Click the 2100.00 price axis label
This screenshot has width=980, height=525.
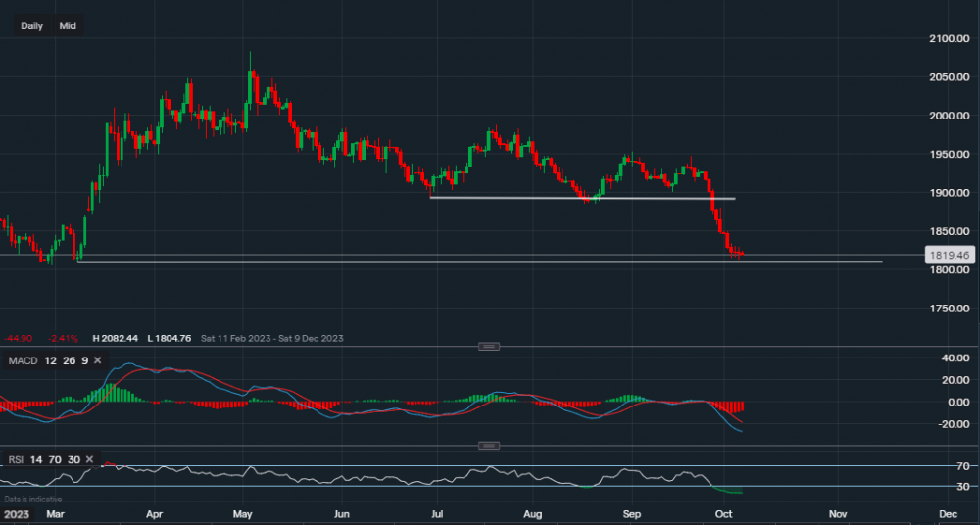pos(949,38)
